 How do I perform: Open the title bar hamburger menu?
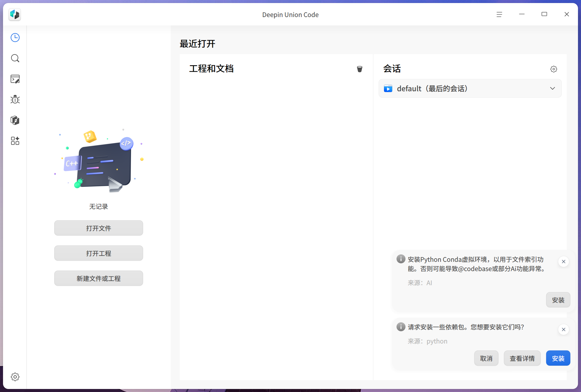click(499, 14)
